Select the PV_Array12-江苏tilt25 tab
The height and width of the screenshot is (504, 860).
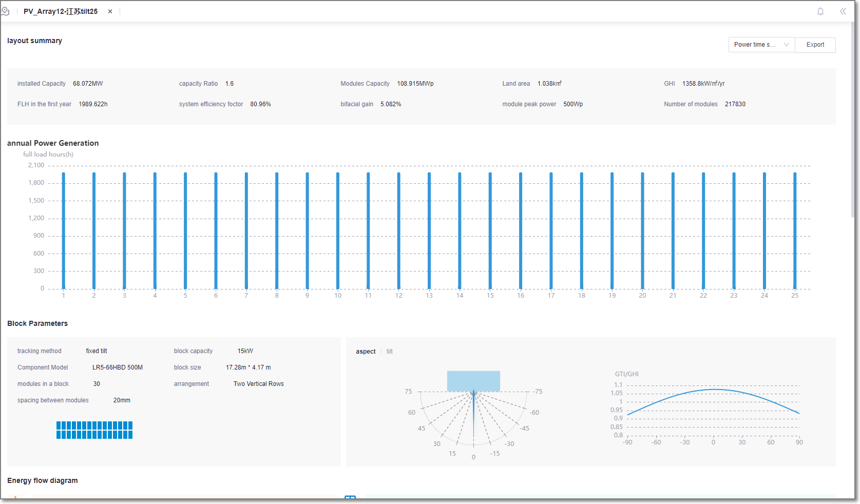pyautogui.click(x=61, y=11)
